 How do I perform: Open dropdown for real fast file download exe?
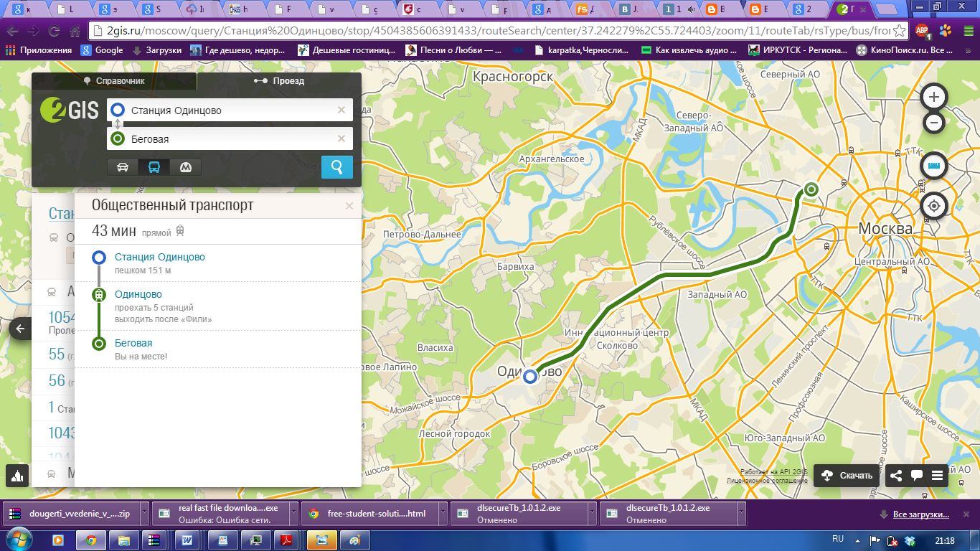click(x=293, y=514)
